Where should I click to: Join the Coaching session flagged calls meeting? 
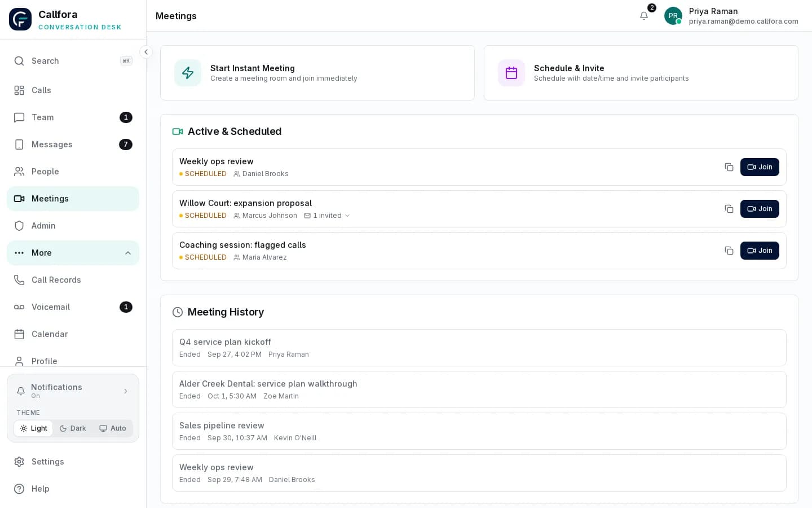click(760, 251)
